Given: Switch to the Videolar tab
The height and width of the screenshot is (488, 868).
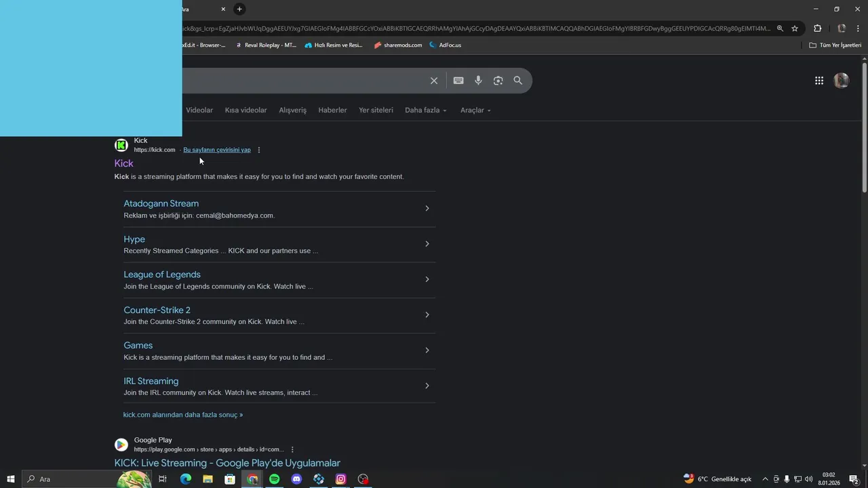Looking at the screenshot, I should 199,110.
